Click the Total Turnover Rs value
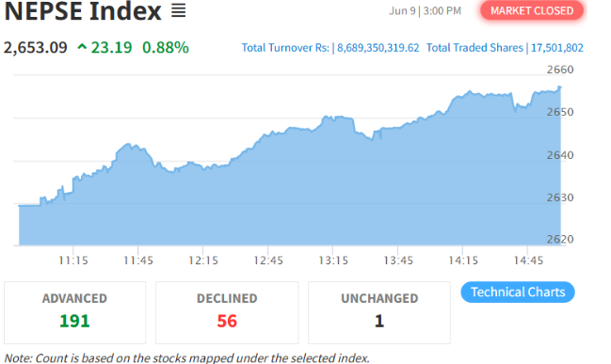 tap(378, 48)
